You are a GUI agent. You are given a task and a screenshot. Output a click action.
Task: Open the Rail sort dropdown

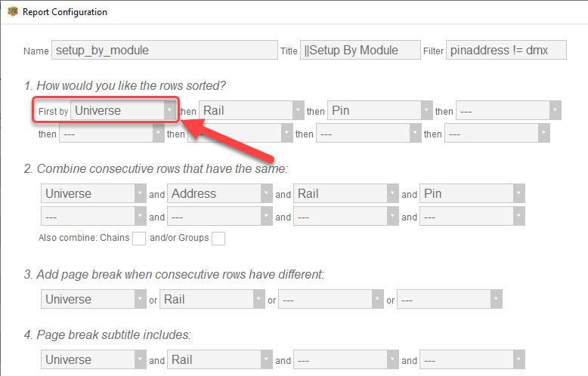pos(252,111)
